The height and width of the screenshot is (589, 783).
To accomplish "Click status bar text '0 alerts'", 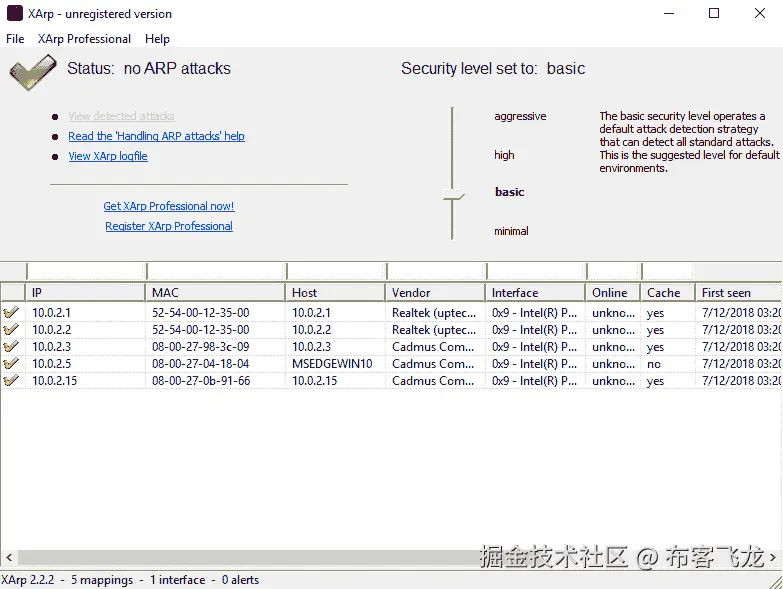I will (240, 580).
